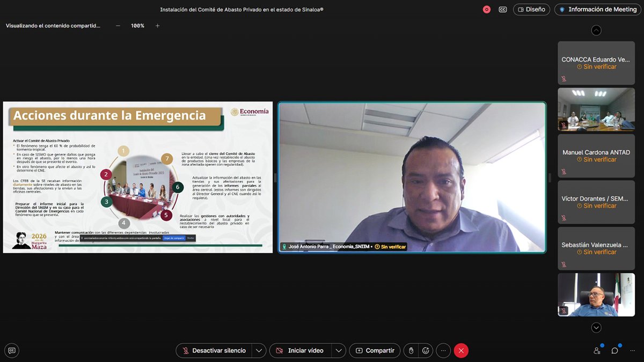The image size is (644, 362).
Task: Zoom in shared content with plus icon
Action: [x=157, y=26]
